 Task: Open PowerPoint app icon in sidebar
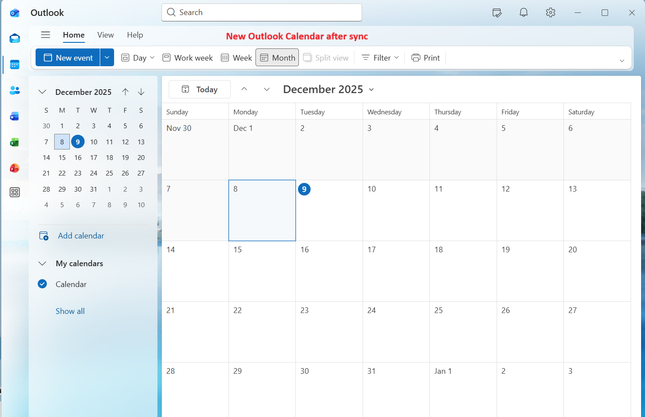pyautogui.click(x=15, y=168)
